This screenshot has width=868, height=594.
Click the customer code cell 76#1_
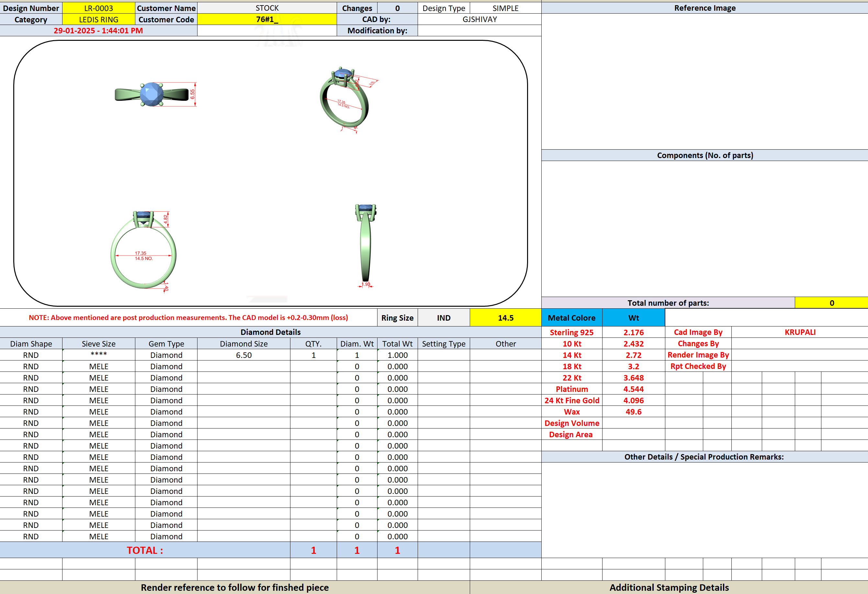point(267,19)
